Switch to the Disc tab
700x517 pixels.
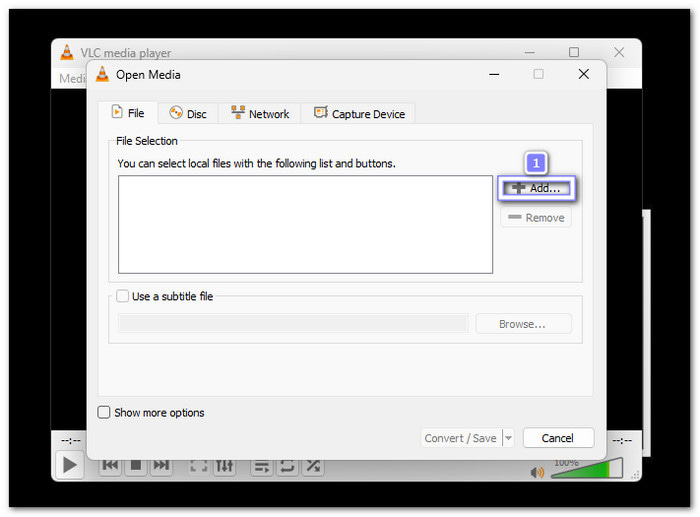188,113
